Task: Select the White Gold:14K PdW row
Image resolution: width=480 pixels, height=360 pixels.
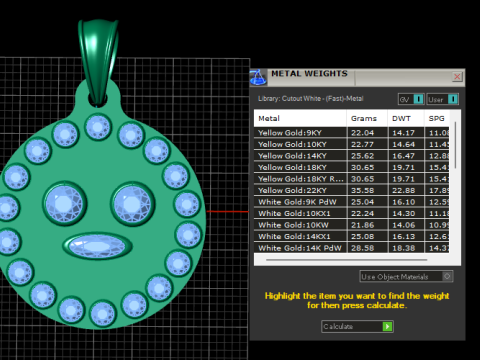Action: click(351, 248)
